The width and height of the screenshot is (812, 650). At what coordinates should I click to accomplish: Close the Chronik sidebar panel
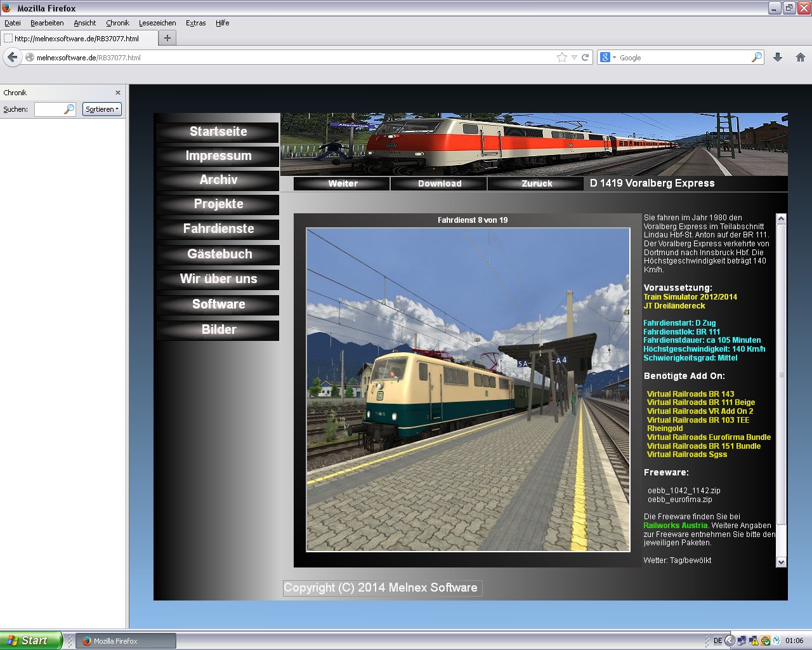(x=117, y=93)
